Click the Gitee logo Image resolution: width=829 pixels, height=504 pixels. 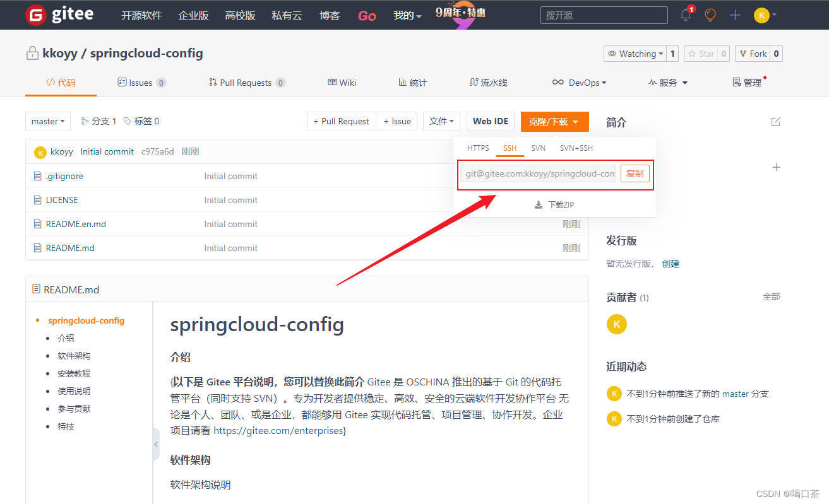click(x=59, y=15)
